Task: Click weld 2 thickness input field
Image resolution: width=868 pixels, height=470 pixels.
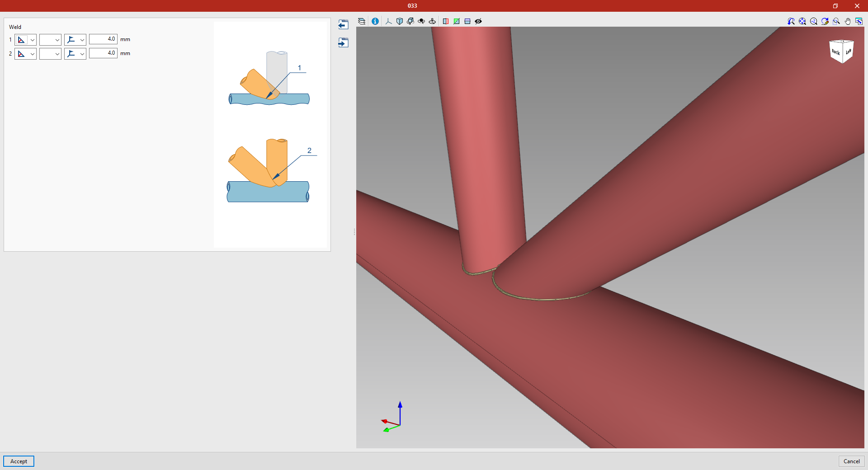Action: pyautogui.click(x=103, y=53)
